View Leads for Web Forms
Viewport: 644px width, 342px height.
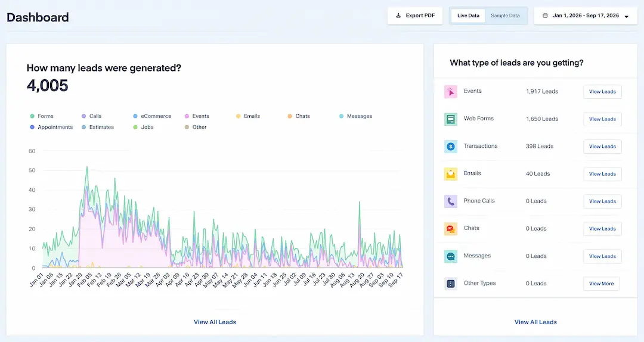602,119
